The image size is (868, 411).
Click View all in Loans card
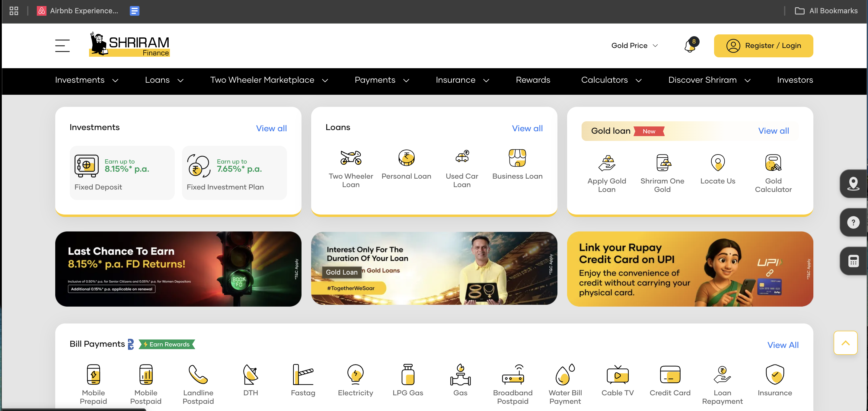(527, 128)
